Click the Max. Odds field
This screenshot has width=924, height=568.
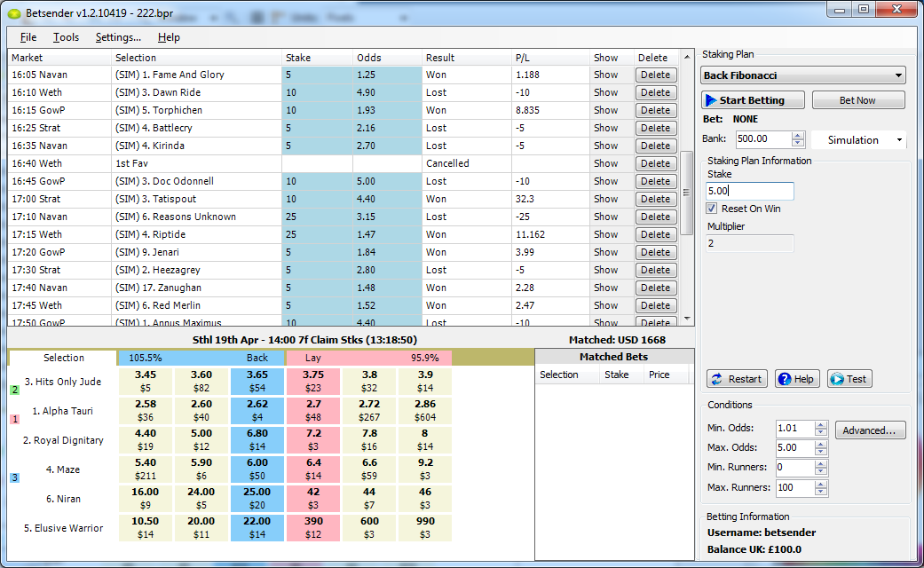pyautogui.click(x=795, y=448)
